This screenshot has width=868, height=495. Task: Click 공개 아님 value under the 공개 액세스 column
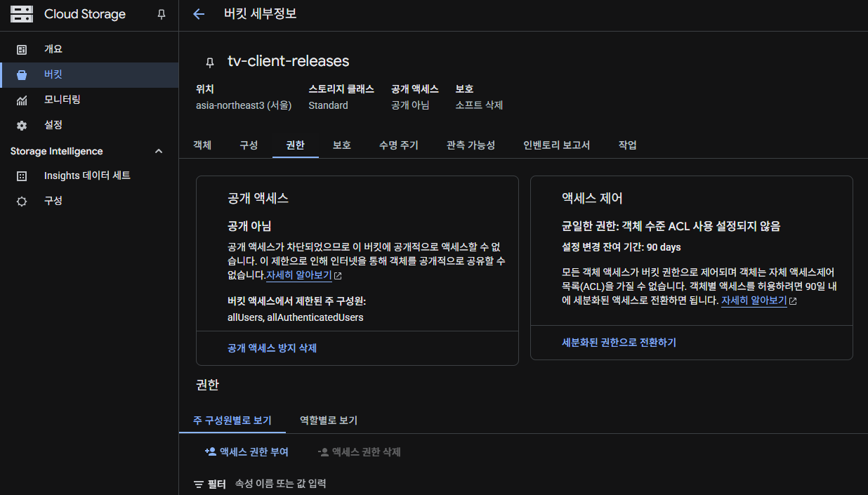tap(410, 105)
